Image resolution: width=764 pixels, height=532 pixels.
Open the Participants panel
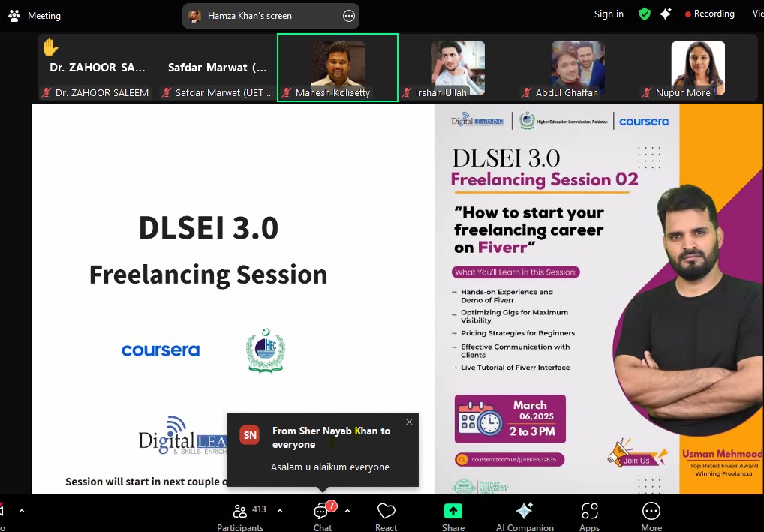pyautogui.click(x=241, y=516)
